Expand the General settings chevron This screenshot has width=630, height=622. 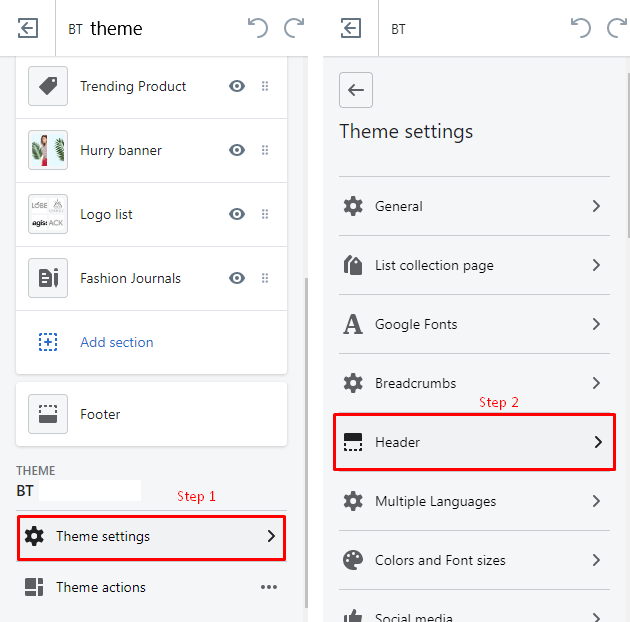click(x=596, y=206)
